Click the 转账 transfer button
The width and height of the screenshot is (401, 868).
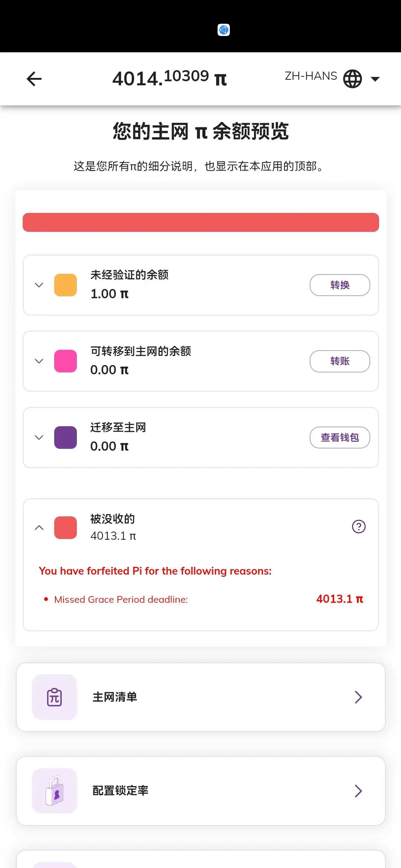pos(340,361)
